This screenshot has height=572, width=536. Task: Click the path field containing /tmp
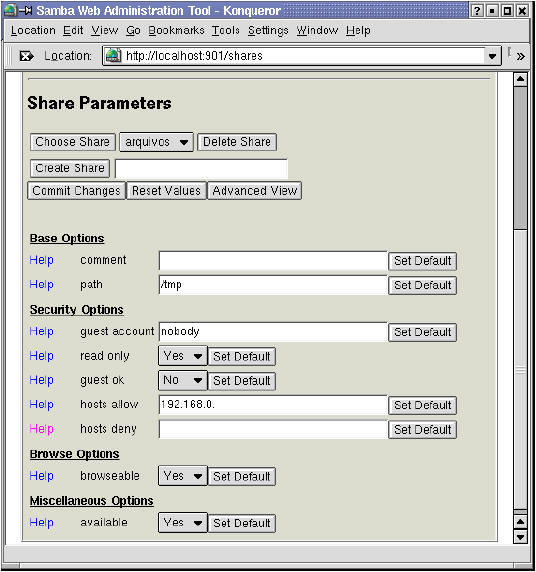273,285
